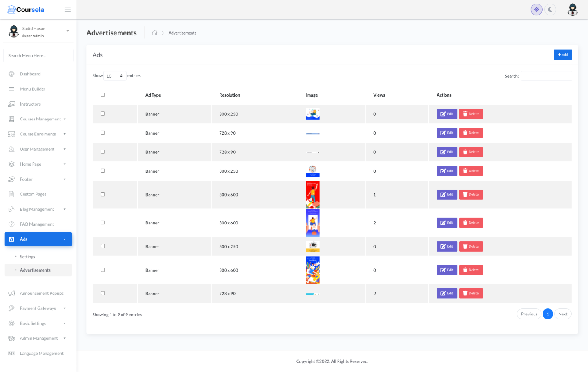588x372 pixels.
Task: Tick checkbox for the first 300 x 250 banner
Action: pos(103,114)
